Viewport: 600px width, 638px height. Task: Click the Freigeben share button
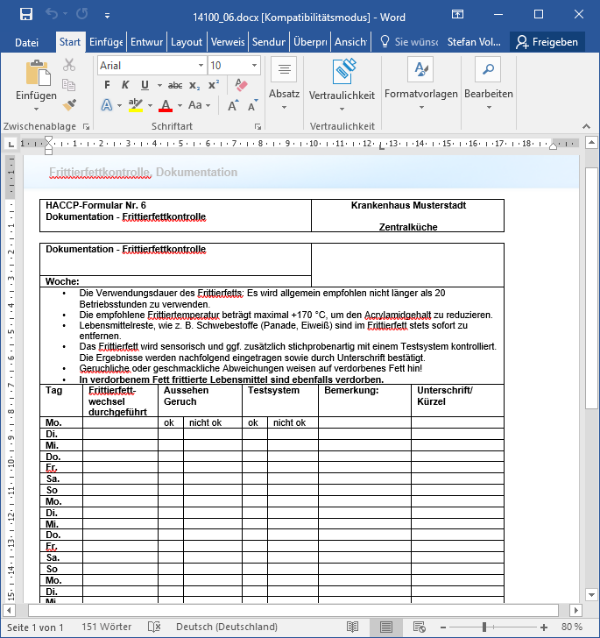pos(547,42)
